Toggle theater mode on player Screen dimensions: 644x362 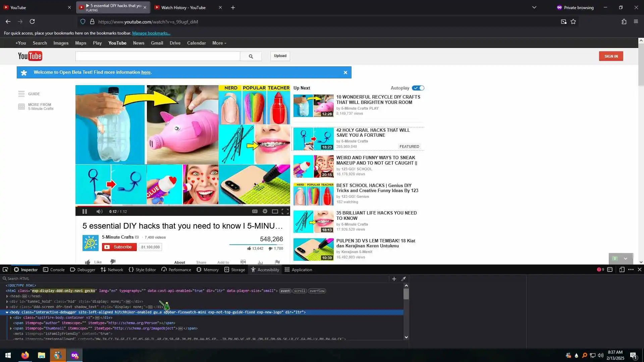tap(275, 212)
